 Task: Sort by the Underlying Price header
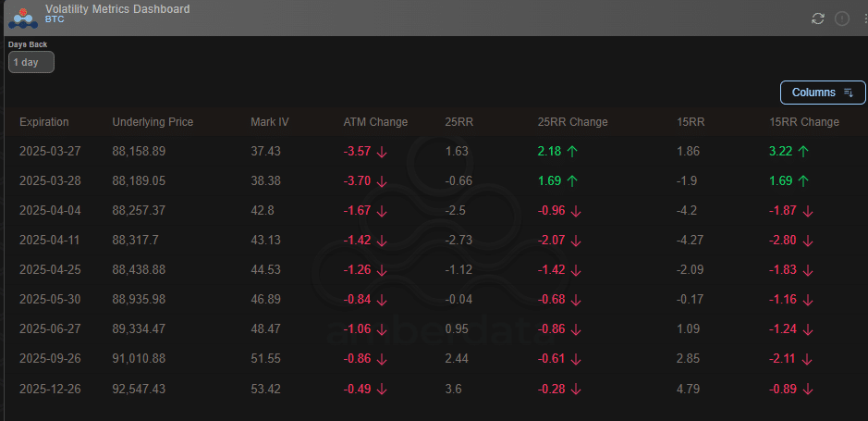[153, 122]
